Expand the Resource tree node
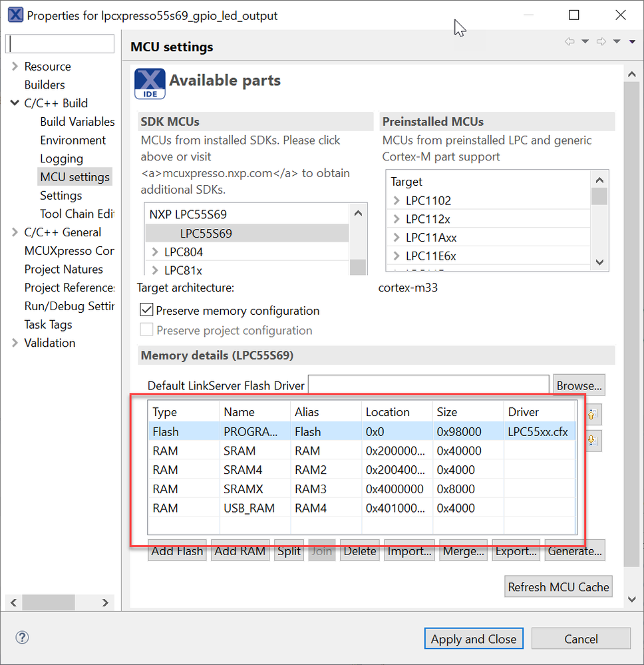 tap(15, 66)
